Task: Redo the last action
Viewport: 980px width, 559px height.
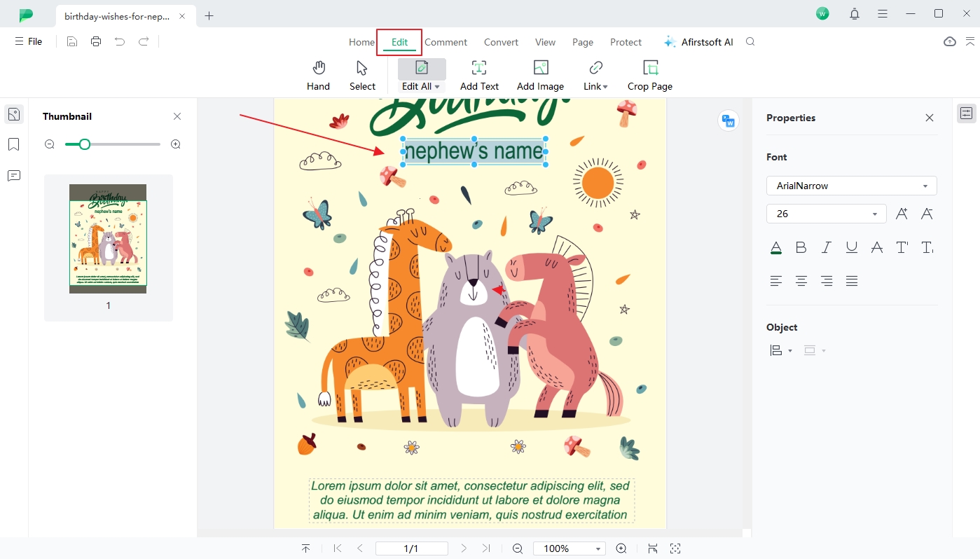Action: (x=144, y=42)
